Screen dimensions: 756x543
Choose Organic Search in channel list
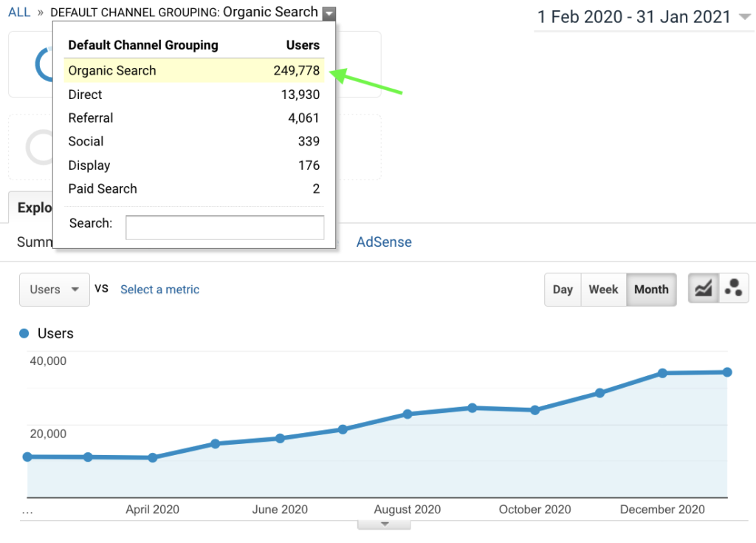(112, 71)
